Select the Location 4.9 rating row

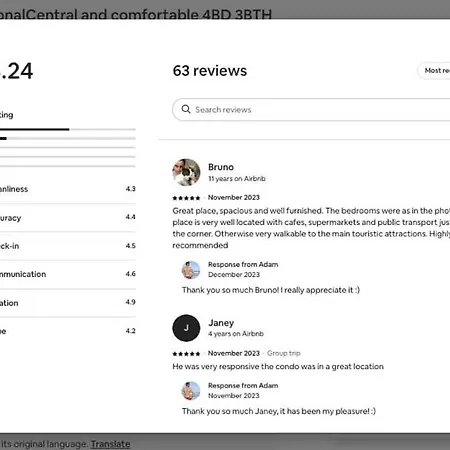[68, 303]
